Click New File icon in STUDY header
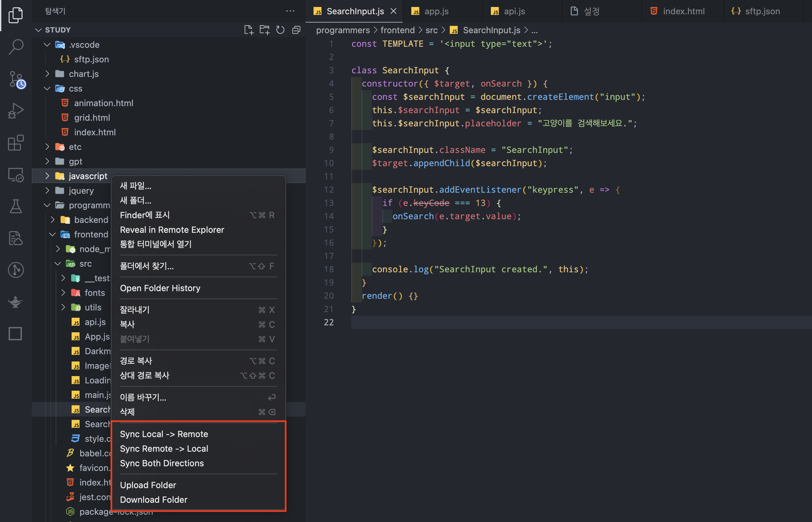812x522 pixels. pos(249,30)
